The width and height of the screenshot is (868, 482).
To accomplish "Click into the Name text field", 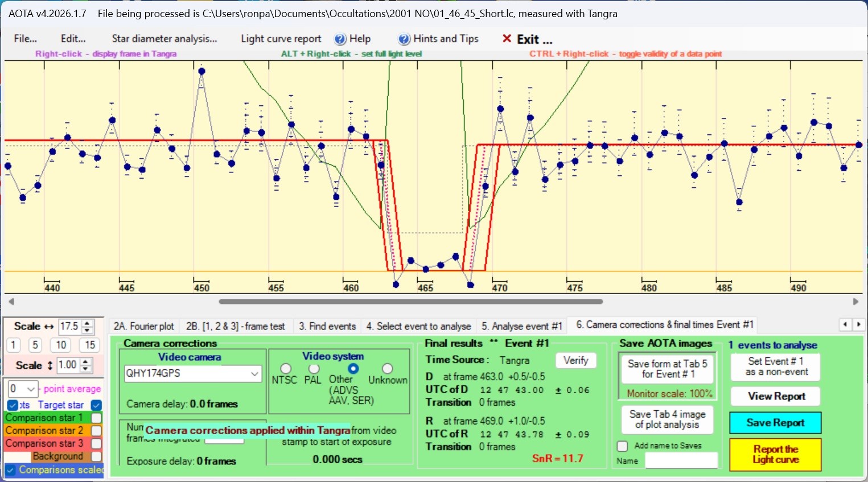I will [x=681, y=460].
